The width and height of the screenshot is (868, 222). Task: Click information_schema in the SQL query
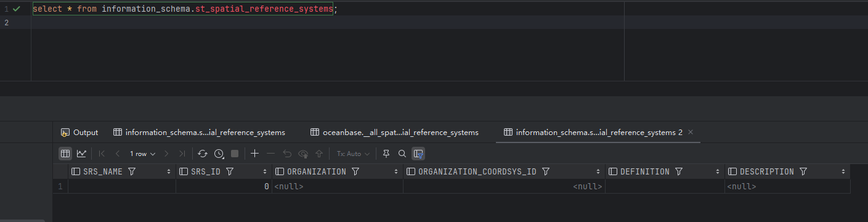tap(146, 9)
